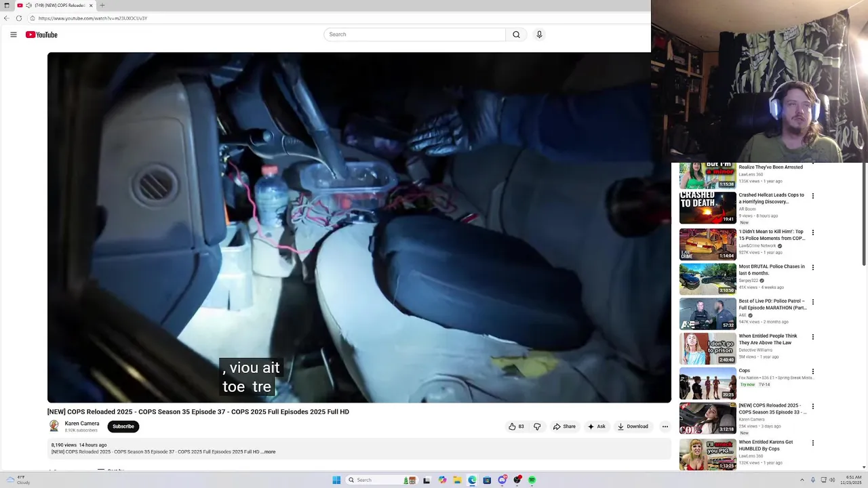Subscribe to Karen Camera channel

[123, 426]
